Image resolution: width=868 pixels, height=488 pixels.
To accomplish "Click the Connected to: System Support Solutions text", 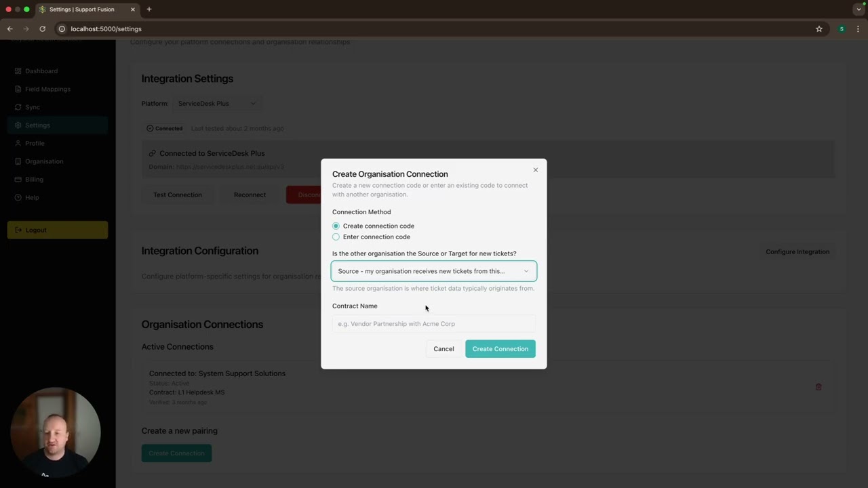I will pos(217,373).
